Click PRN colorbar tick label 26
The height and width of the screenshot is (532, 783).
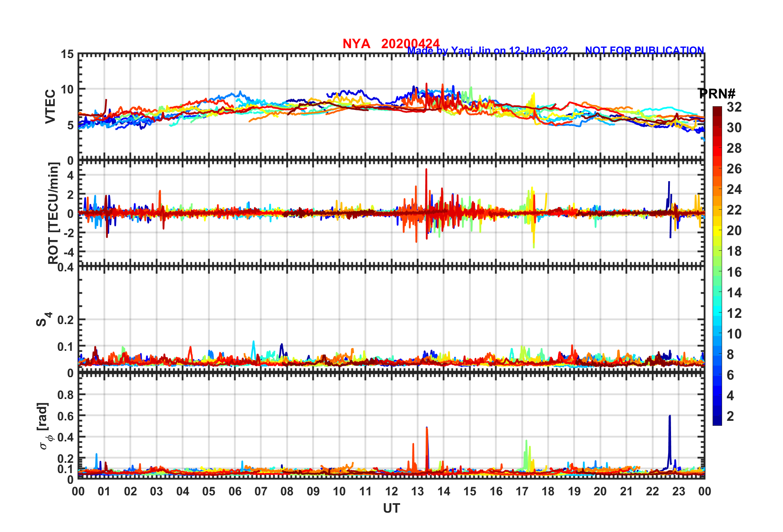click(734, 169)
